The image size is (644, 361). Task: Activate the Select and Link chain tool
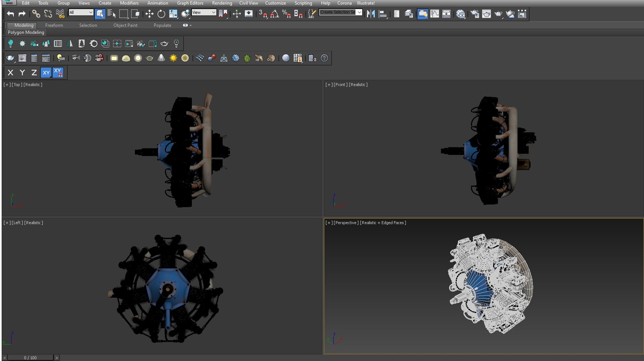(36, 14)
